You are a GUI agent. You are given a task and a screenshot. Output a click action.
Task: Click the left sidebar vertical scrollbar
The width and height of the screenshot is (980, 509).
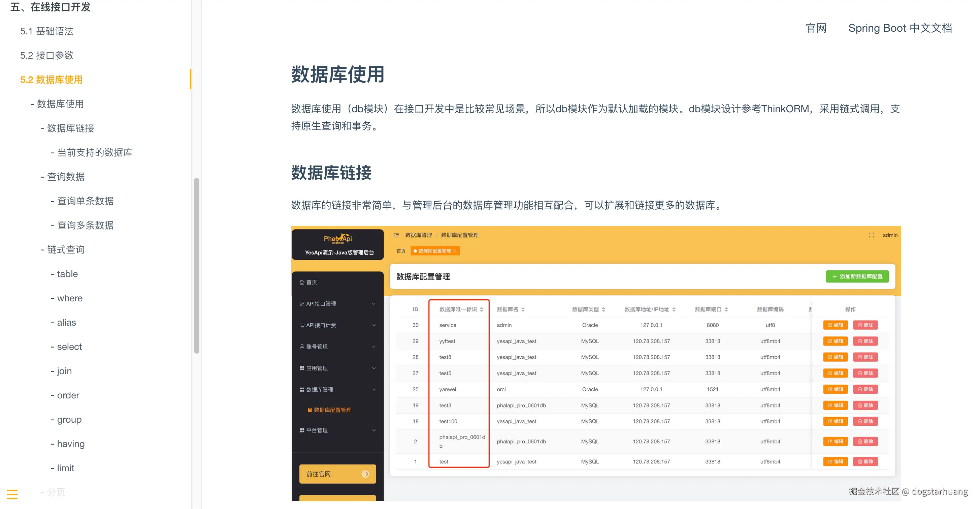coord(196,265)
